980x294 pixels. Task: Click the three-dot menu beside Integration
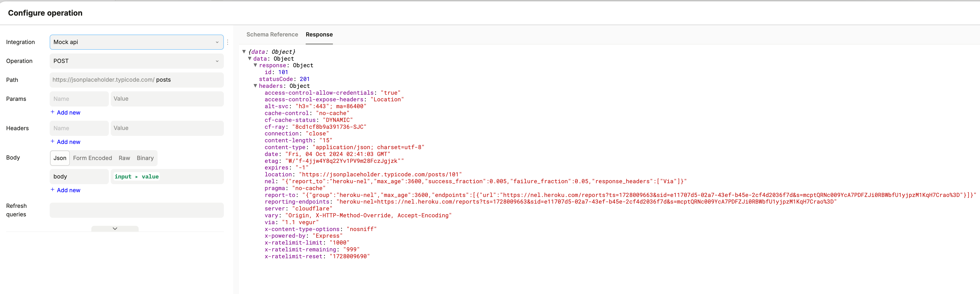click(228, 42)
